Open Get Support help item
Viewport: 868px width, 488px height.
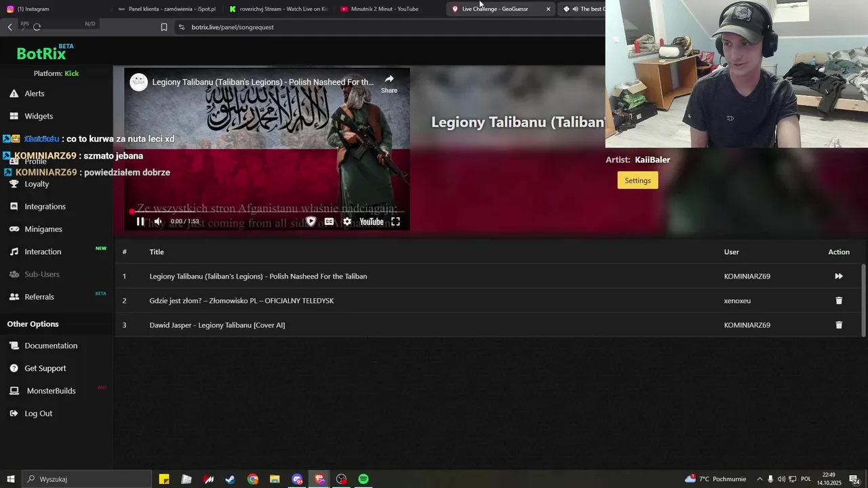(x=45, y=368)
